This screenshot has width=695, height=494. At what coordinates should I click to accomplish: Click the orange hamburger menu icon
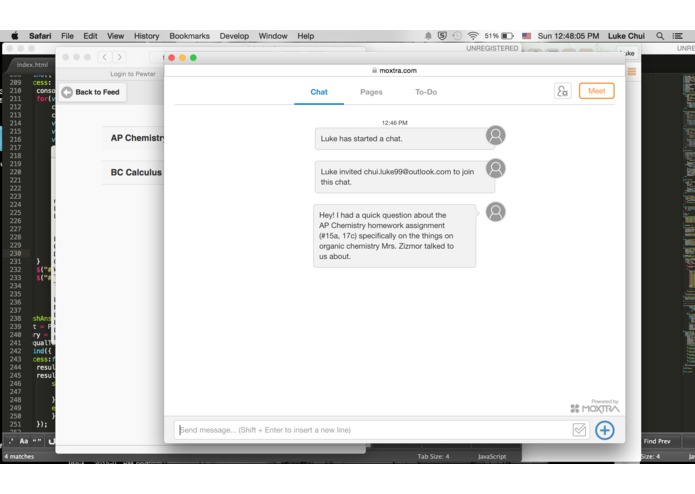click(632, 71)
